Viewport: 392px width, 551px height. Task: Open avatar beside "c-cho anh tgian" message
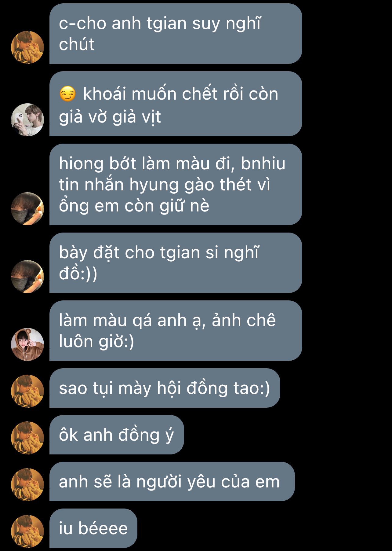pos(27,47)
